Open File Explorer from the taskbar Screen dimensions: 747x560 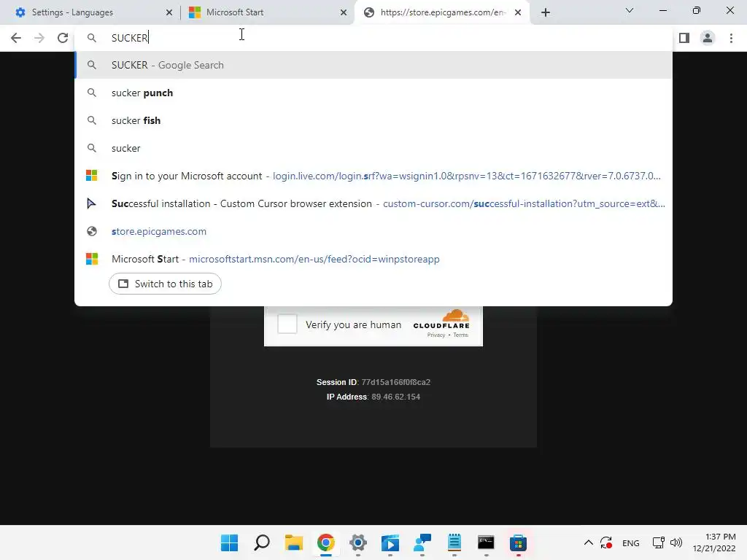(x=293, y=542)
